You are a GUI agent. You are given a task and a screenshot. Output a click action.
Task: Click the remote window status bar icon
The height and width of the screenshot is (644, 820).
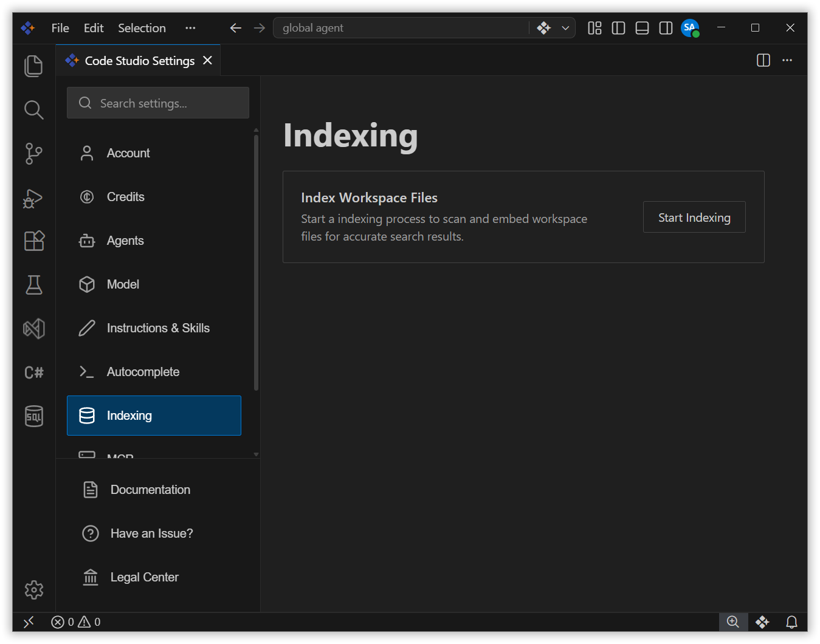(29, 622)
